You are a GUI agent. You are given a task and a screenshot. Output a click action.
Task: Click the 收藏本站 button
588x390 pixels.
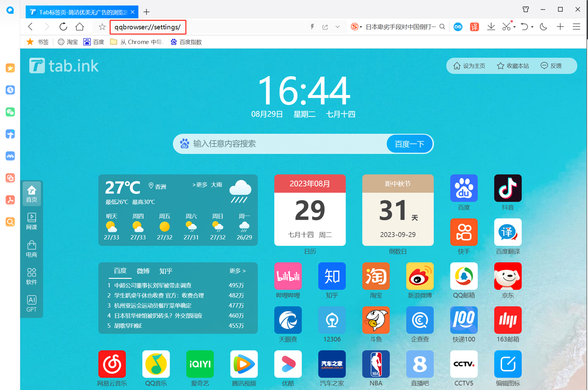pyautogui.click(x=513, y=66)
